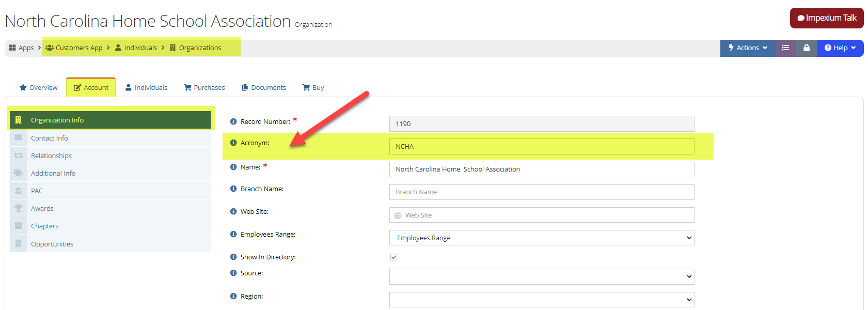This screenshot has width=868, height=310.
Task: Click the Overview star icon
Action: pos(23,87)
